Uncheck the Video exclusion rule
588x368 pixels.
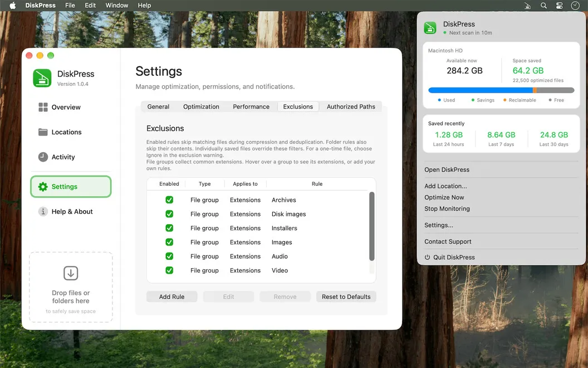[169, 270]
